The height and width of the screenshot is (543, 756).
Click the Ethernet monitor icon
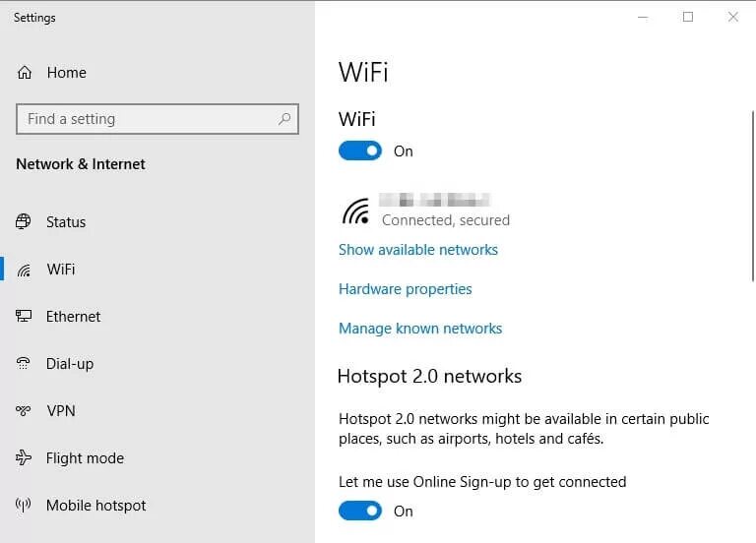[24, 316]
